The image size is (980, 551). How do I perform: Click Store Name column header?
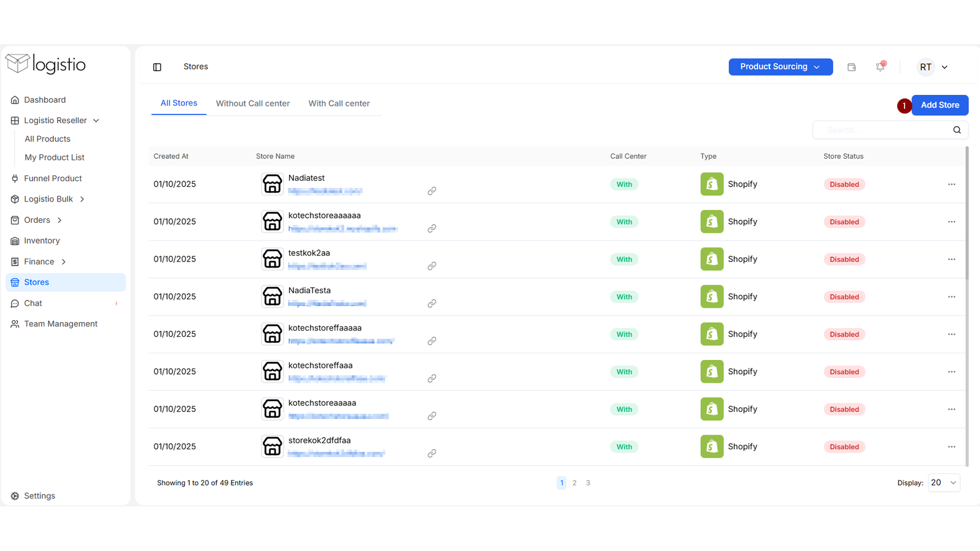tap(275, 156)
